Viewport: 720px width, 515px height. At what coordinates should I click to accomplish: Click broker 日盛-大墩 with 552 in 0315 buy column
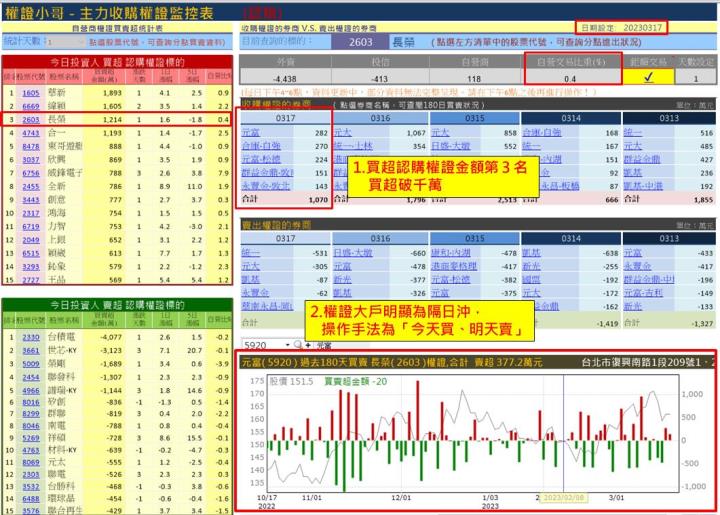[450, 146]
